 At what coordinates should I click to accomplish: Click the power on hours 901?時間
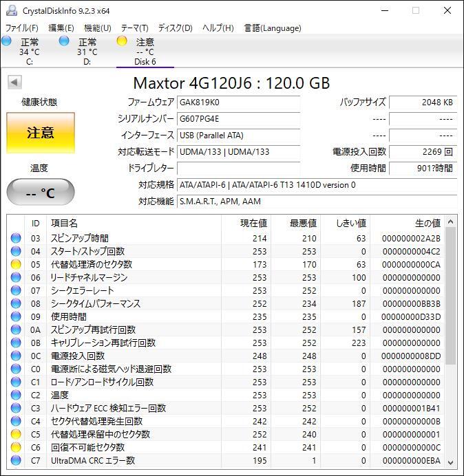click(423, 168)
